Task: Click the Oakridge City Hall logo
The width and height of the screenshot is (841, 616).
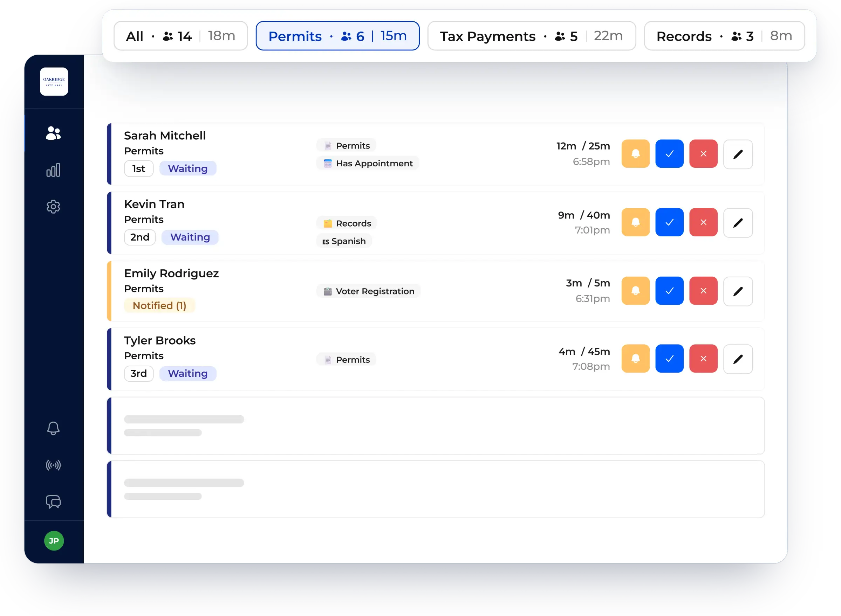Action: (x=54, y=82)
